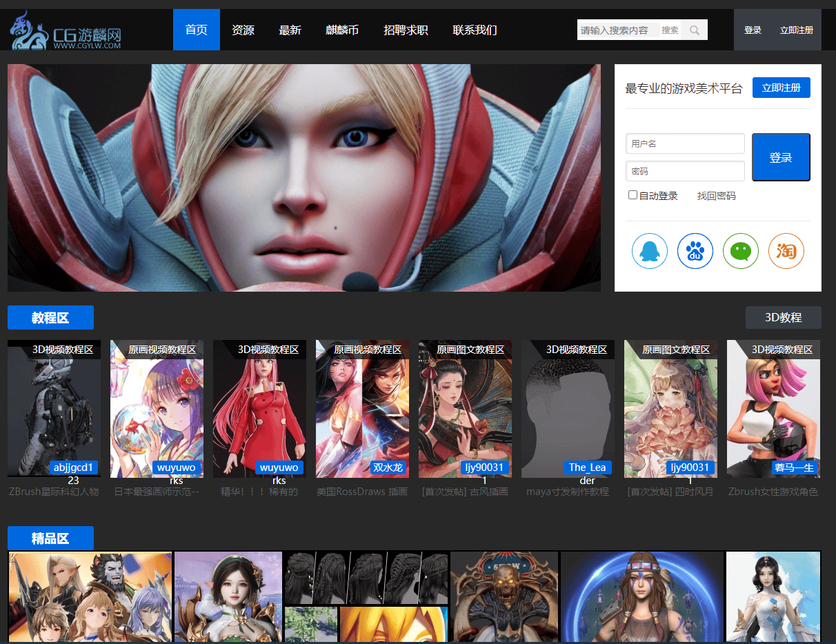Focus the 用户名 input field

click(x=685, y=143)
